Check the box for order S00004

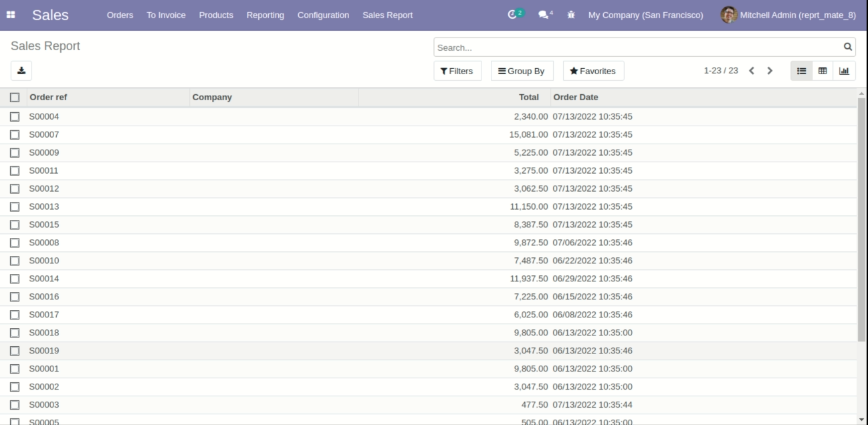pos(15,117)
